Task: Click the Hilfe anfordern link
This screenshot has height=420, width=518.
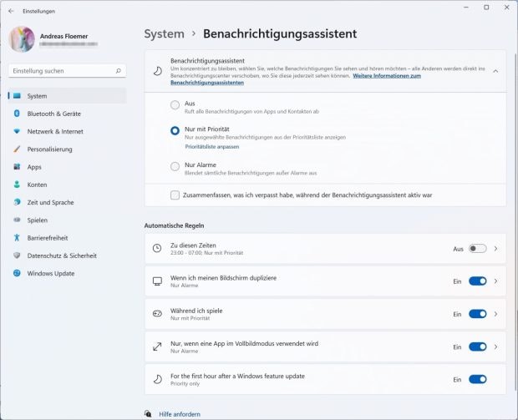Action: 180,414
